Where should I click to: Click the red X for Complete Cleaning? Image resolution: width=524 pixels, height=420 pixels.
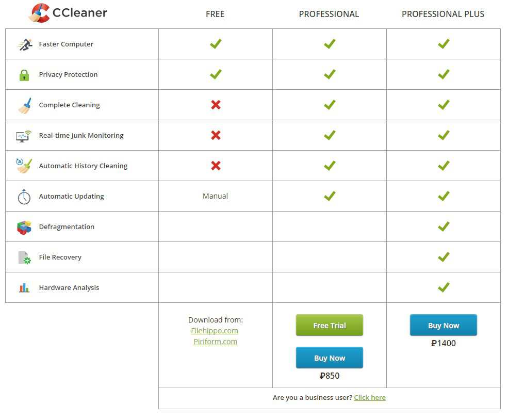216,105
